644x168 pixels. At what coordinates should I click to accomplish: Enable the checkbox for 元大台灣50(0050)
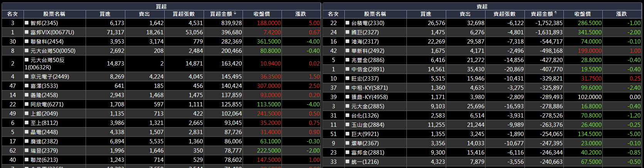click(x=27, y=50)
